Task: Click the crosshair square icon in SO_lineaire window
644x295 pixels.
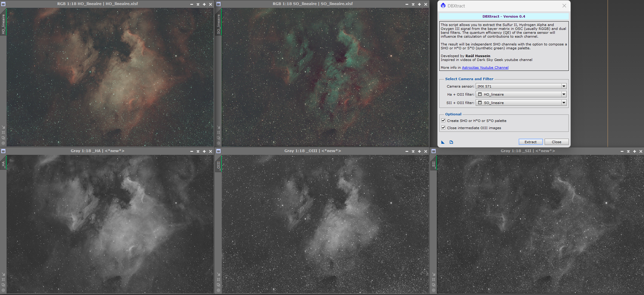Action: tap(218, 132)
